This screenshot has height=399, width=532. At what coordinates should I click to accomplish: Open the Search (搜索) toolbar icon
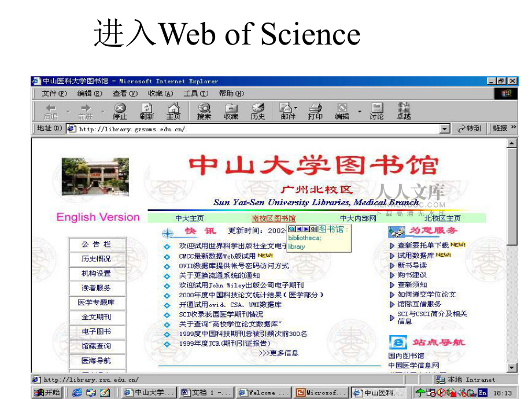[204, 111]
